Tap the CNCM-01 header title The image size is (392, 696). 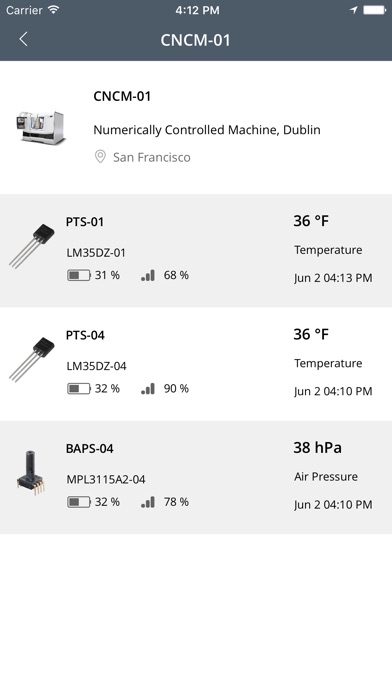coord(196,40)
